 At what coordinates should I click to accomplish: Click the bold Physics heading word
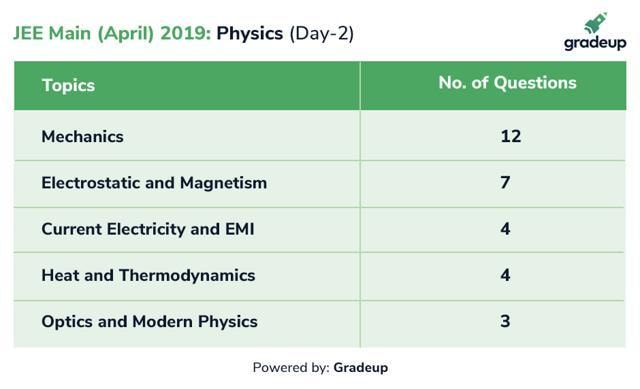[249, 33]
